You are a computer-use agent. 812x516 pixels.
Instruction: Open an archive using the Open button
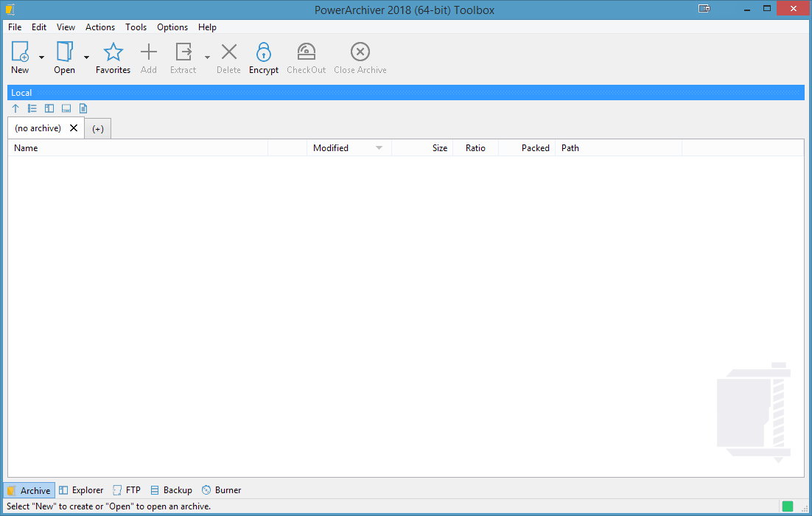[x=65, y=57]
